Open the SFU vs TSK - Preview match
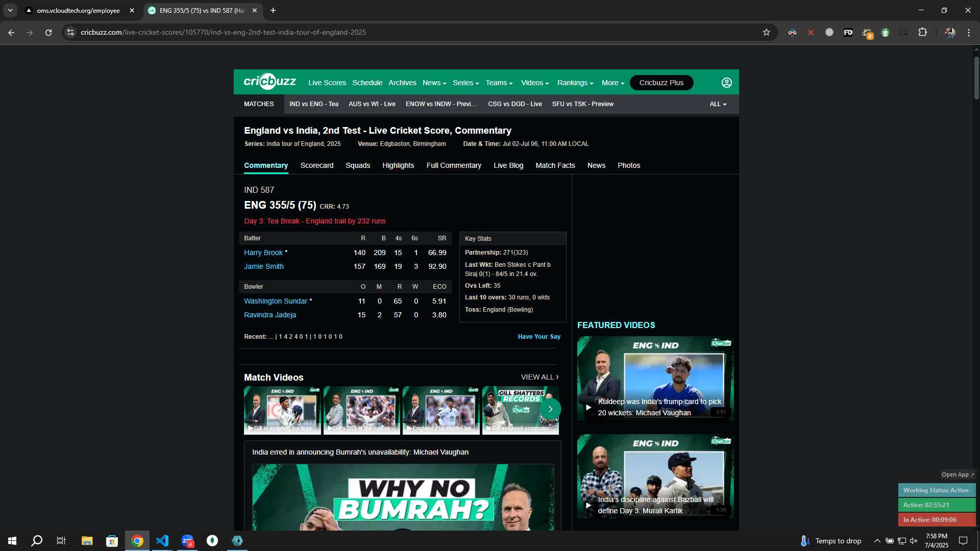This screenshot has width=980, height=551. click(583, 104)
